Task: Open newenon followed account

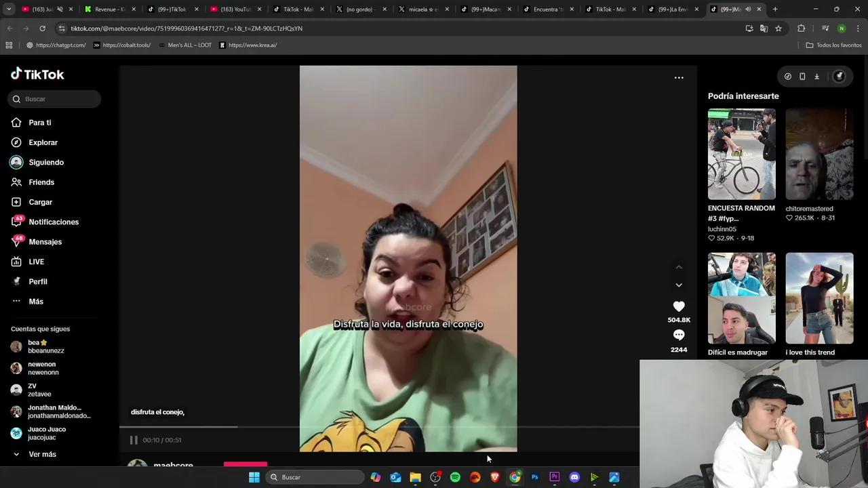Action: pos(43,368)
